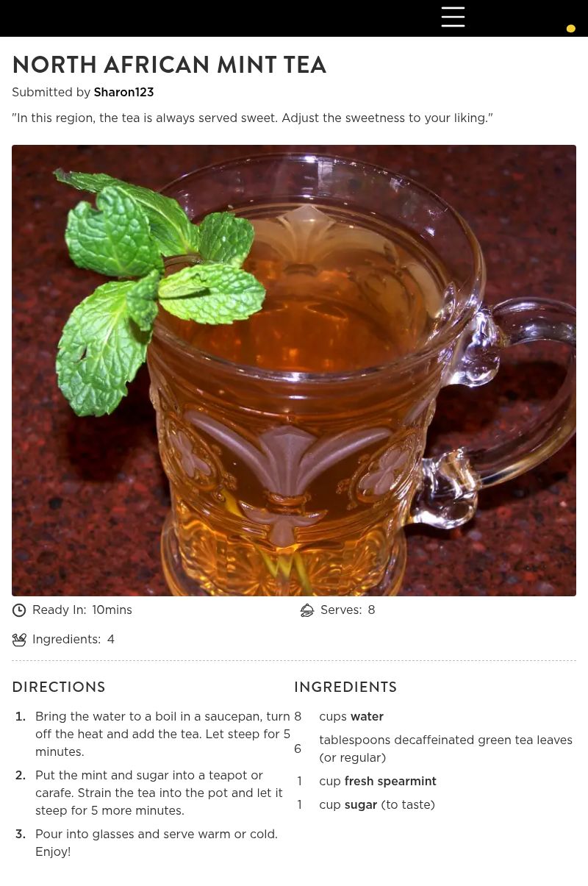
Task: Click the North African Mint Tea title
Action: click(169, 65)
